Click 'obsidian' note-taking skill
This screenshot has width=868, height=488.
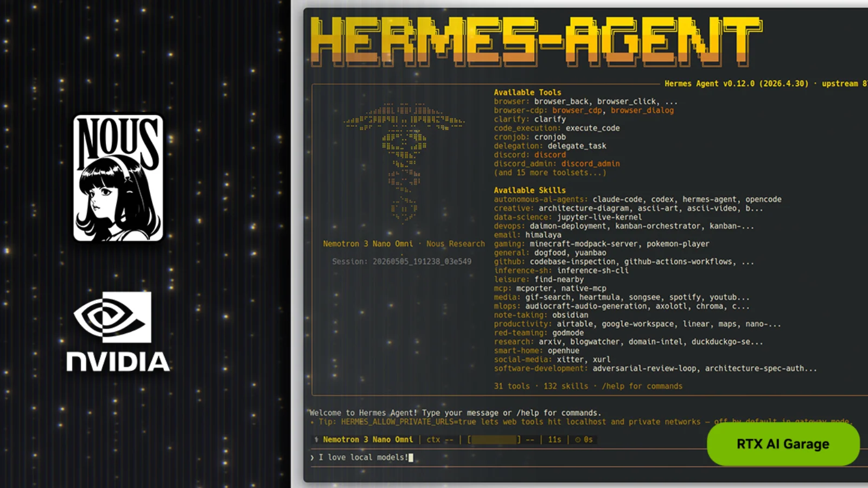(x=570, y=314)
